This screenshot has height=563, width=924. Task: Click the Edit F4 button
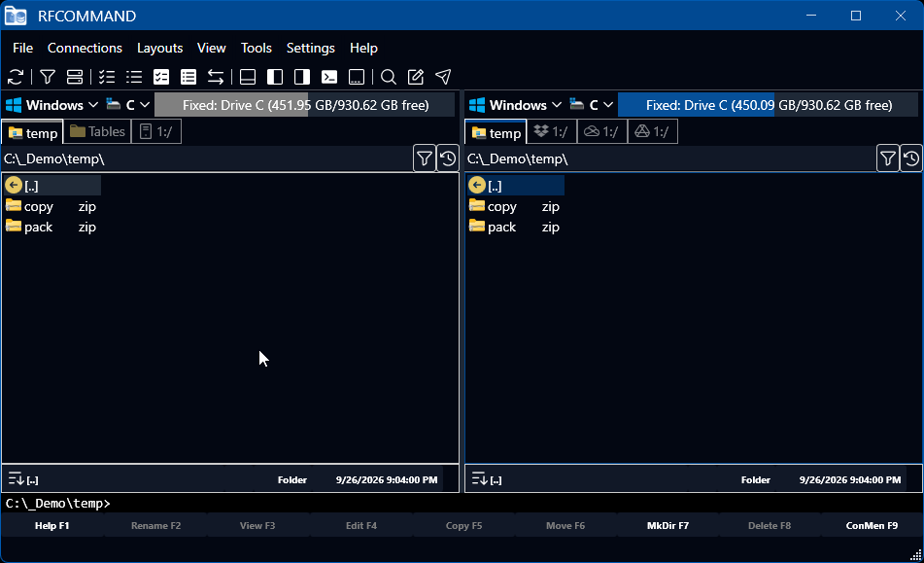click(x=360, y=525)
